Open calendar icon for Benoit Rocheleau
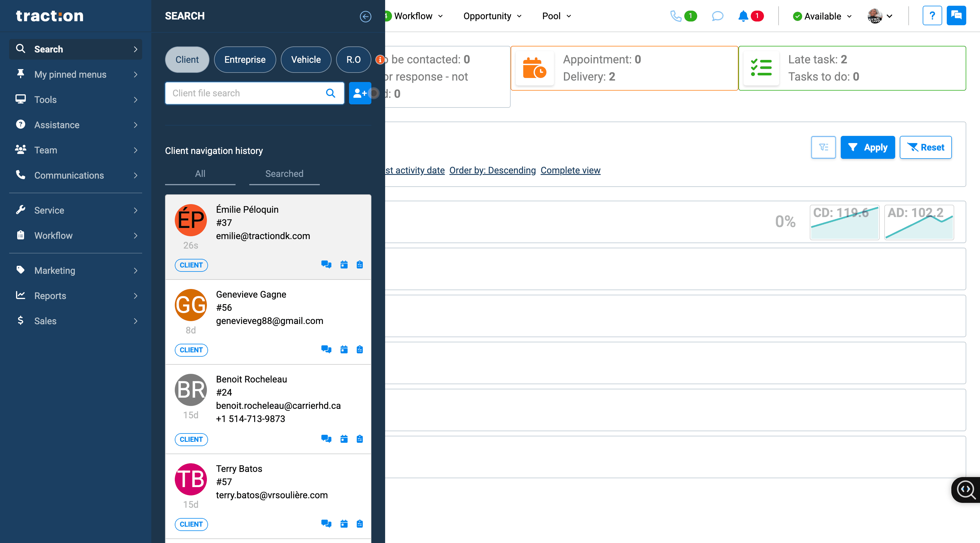 [x=344, y=439]
